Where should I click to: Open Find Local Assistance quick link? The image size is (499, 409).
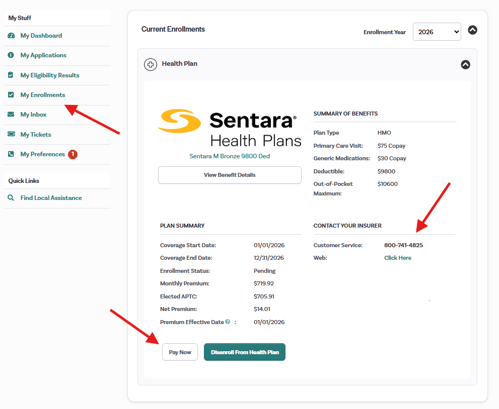[51, 198]
